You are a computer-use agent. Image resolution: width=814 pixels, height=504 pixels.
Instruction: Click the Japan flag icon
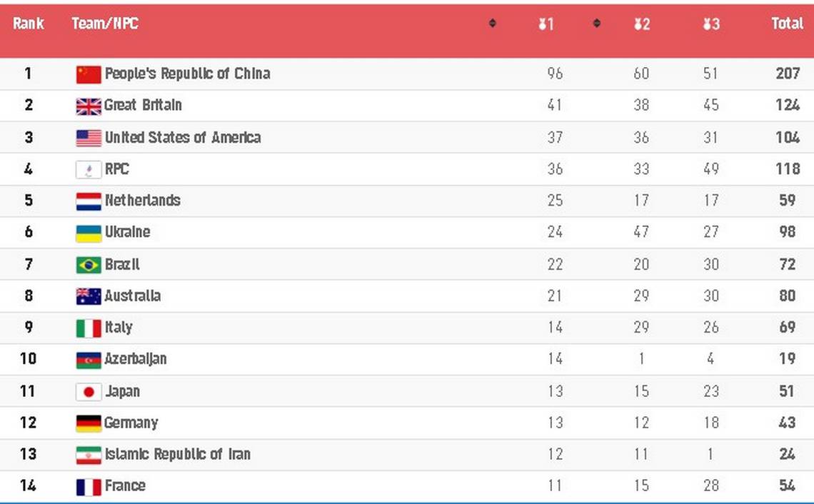pyautogui.click(x=89, y=392)
